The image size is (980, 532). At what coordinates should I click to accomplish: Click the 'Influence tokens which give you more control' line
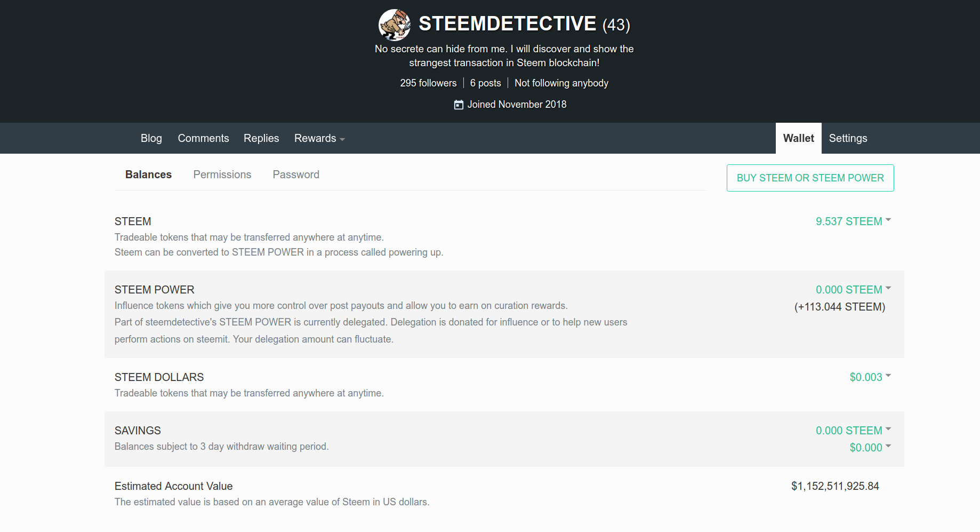pos(341,306)
